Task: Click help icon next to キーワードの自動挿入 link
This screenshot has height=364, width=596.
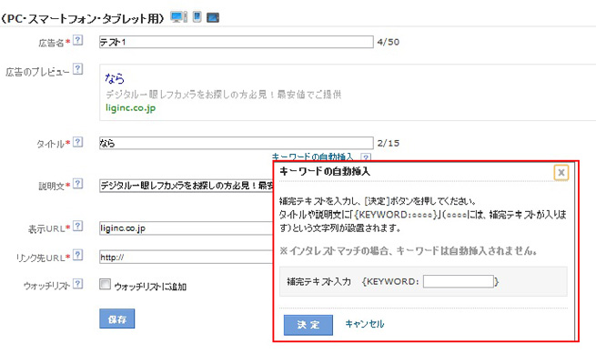Action: (x=365, y=157)
